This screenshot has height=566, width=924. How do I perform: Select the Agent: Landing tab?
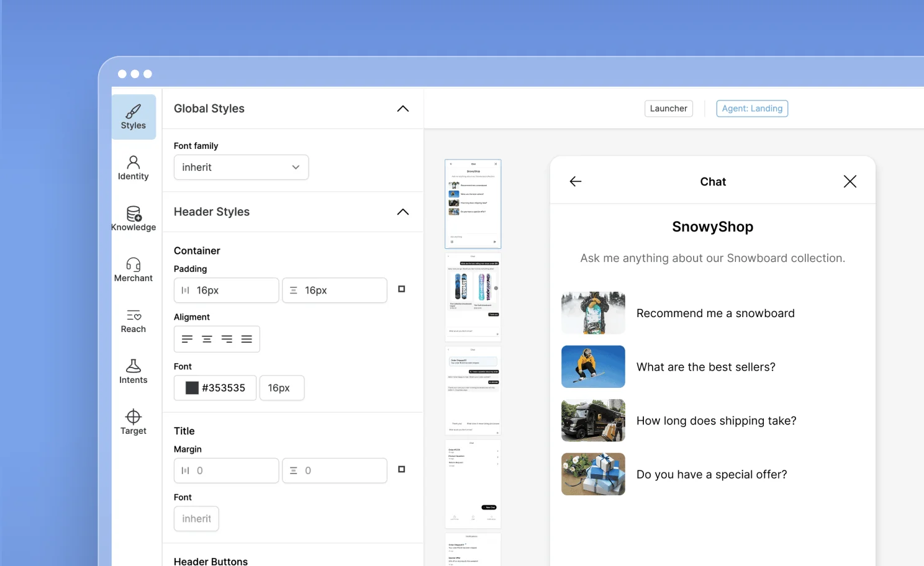tap(751, 109)
